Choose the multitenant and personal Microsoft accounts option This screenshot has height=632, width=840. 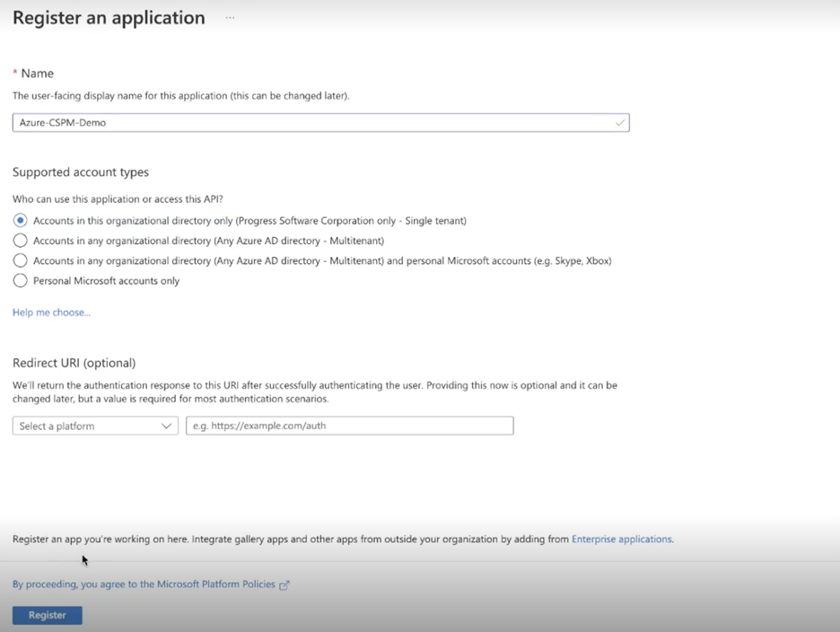pyautogui.click(x=20, y=260)
